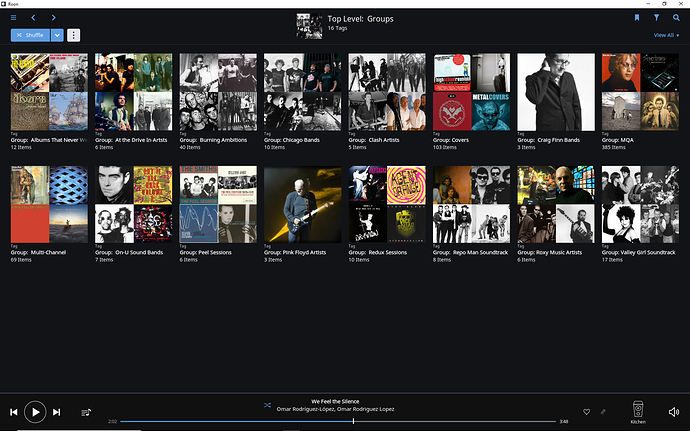Viewport: 690px width, 431px height.
Task: Open the filter funnel icon
Action: (x=656, y=18)
